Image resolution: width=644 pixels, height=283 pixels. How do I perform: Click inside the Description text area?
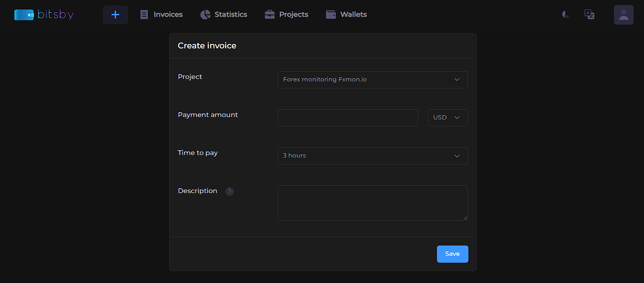click(x=373, y=203)
